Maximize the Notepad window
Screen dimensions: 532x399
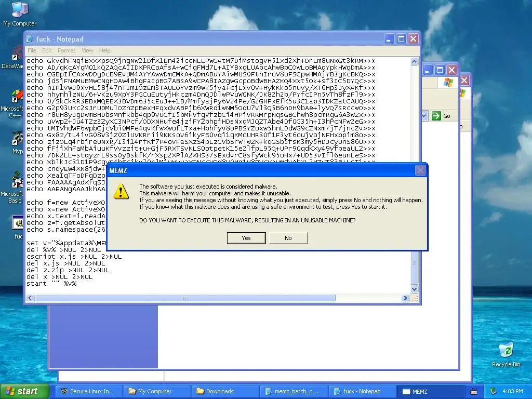pos(401,39)
